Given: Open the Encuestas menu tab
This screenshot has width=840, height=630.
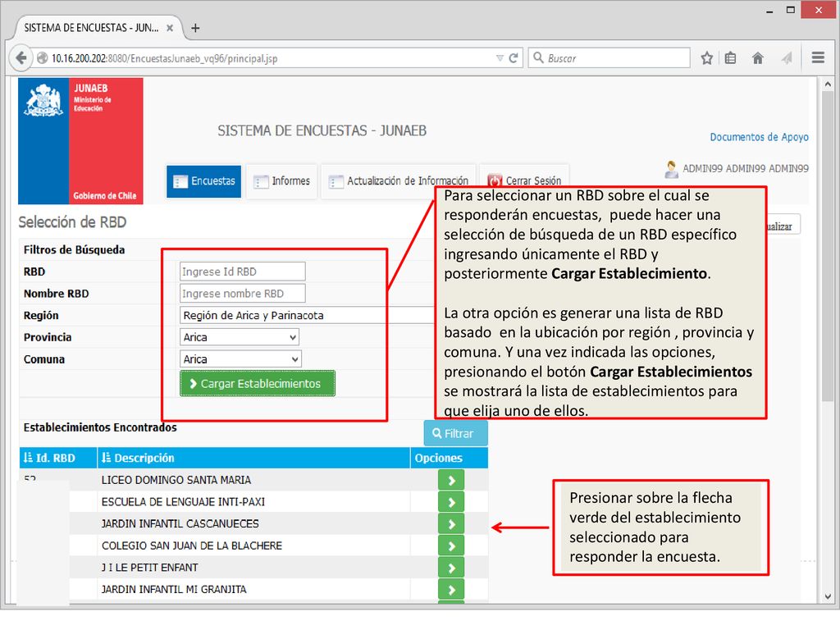Looking at the screenshot, I should point(203,181).
